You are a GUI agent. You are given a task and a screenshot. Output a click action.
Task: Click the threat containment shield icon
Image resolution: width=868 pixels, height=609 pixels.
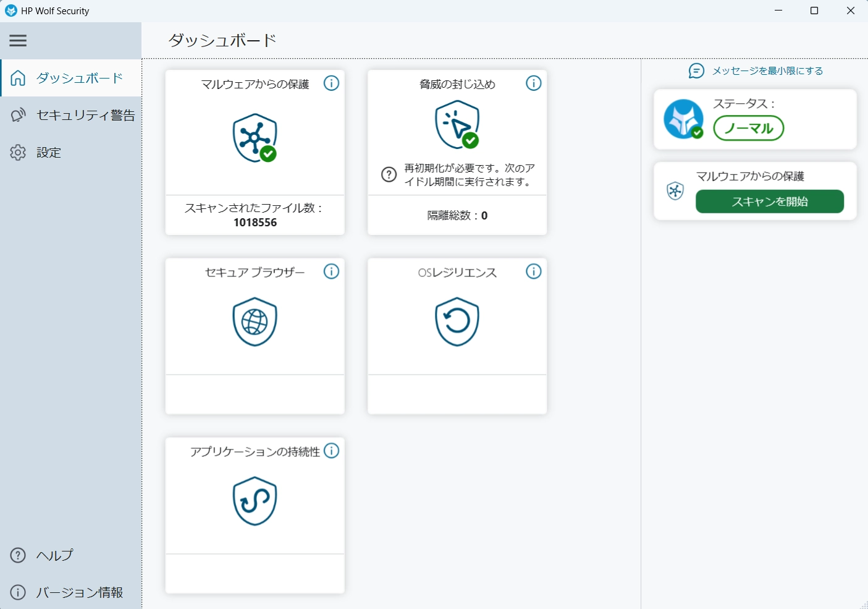(x=457, y=125)
